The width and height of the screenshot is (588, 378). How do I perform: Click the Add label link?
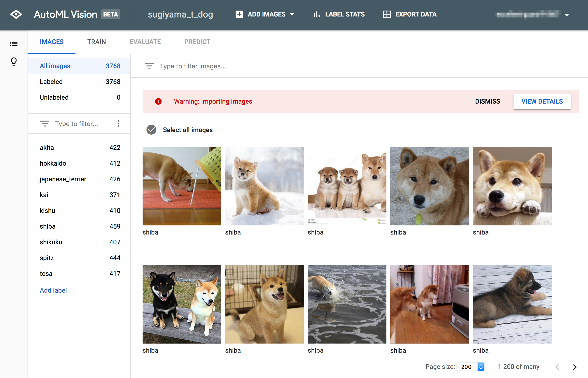pyautogui.click(x=53, y=290)
